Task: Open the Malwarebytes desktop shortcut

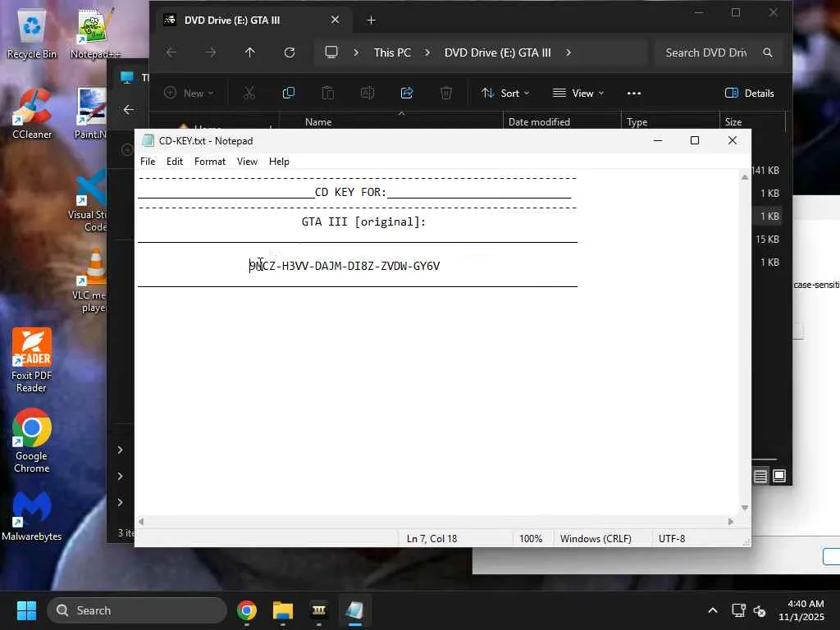Action: [x=32, y=517]
